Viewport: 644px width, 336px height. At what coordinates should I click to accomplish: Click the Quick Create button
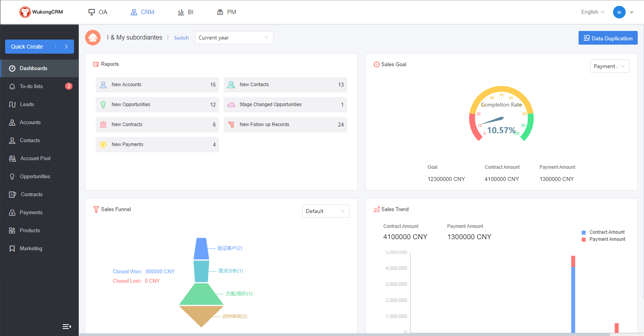(39, 47)
